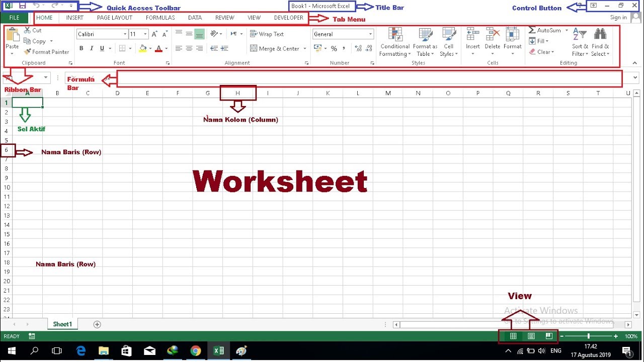Click the Insert cells icon
Viewport: 644px width, 362px height.
[472, 34]
